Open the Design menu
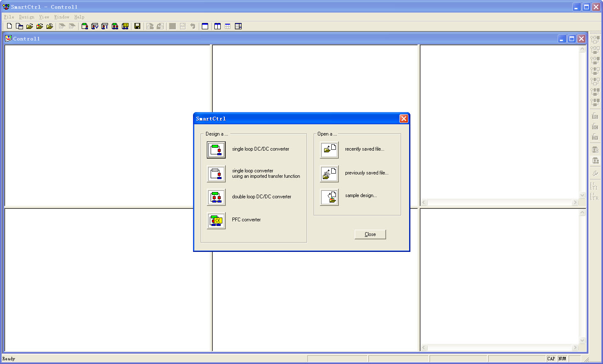 click(27, 17)
